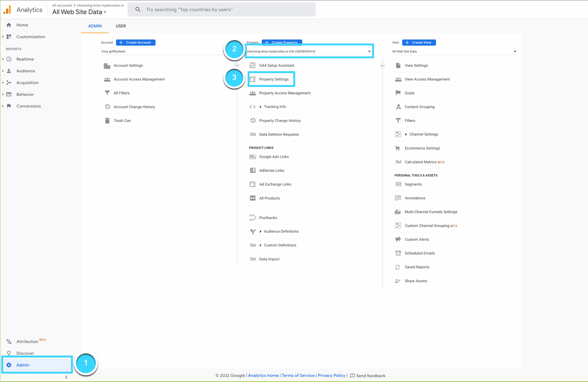This screenshot has height=382, width=588.
Task: Select the Discover lightbulb icon
Action: point(9,353)
